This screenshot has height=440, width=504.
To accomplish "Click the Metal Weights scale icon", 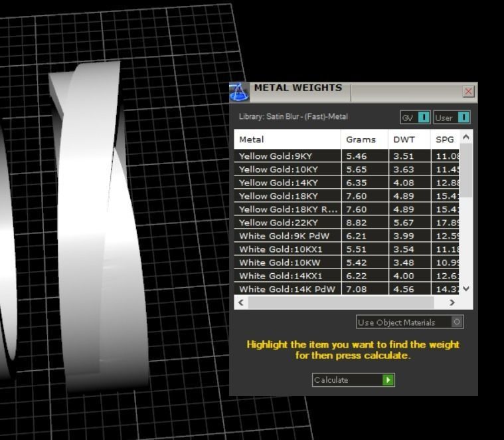I will tap(239, 92).
